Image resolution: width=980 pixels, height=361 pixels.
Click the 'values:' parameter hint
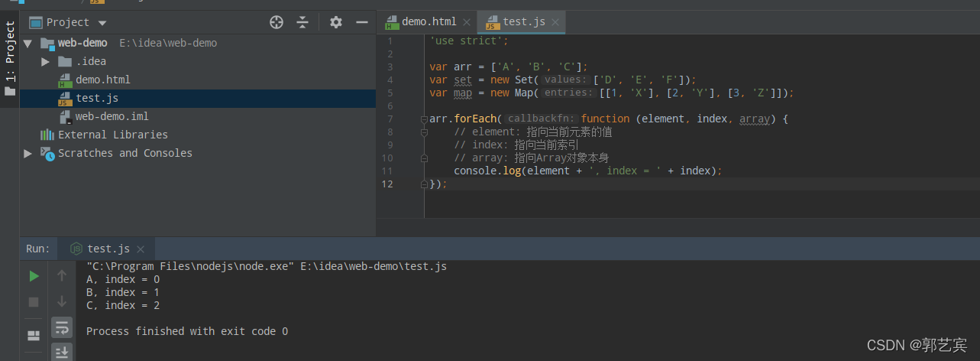(x=566, y=80)
